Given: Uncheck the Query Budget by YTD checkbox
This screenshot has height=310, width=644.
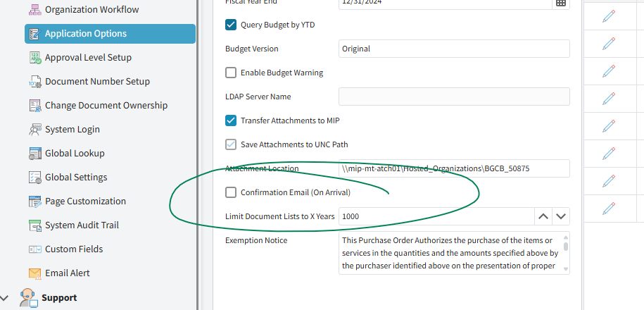Looking at the screenshot, I should point(231,25).
